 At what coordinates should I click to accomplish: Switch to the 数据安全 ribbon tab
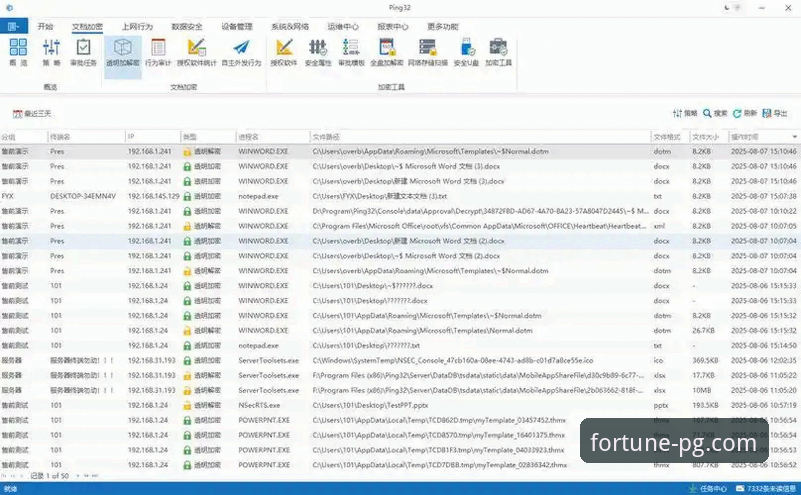pos(186,26)
